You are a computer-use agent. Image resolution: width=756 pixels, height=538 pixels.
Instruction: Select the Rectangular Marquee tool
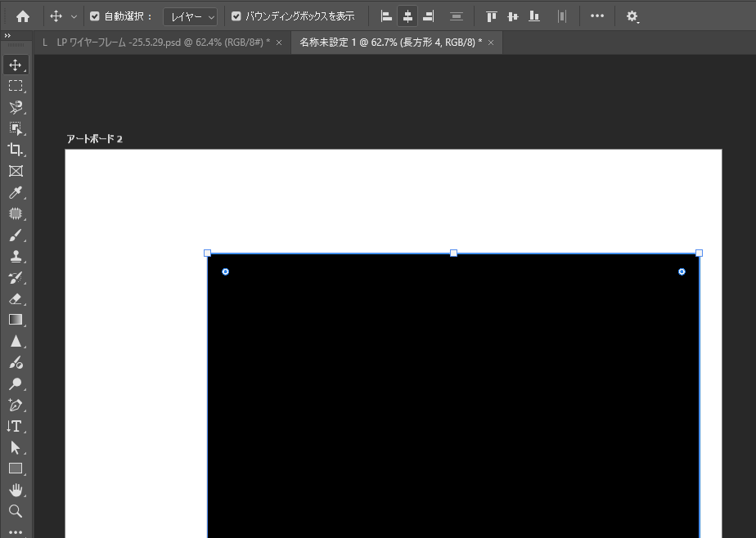click(x=15, y=86)
